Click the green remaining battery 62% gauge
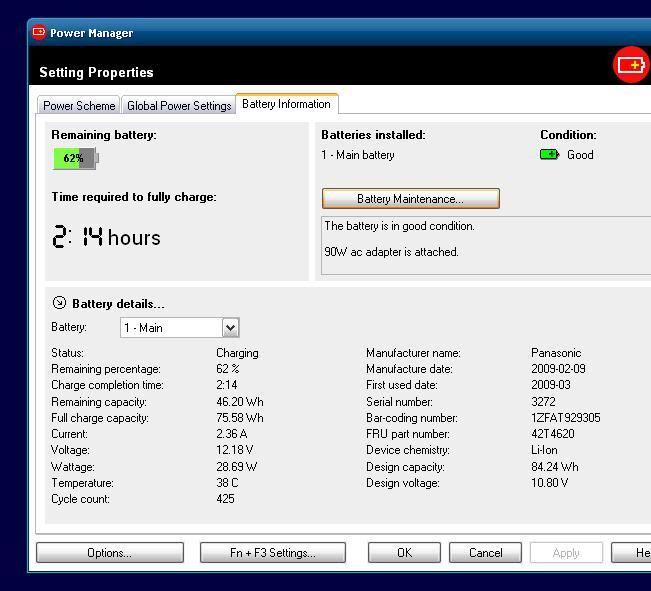Screen dimensions: 651x591 [75, 158]
